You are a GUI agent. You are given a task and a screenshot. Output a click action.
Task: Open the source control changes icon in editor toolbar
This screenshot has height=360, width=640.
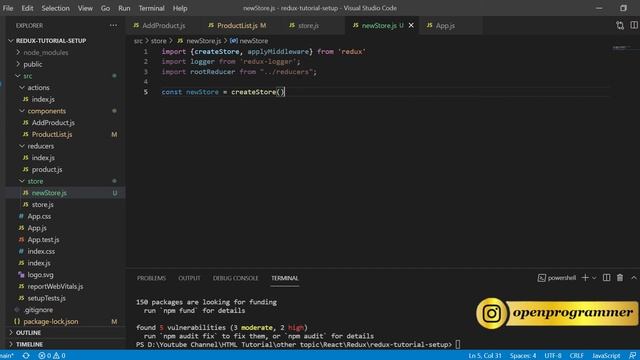coord(620,25)
